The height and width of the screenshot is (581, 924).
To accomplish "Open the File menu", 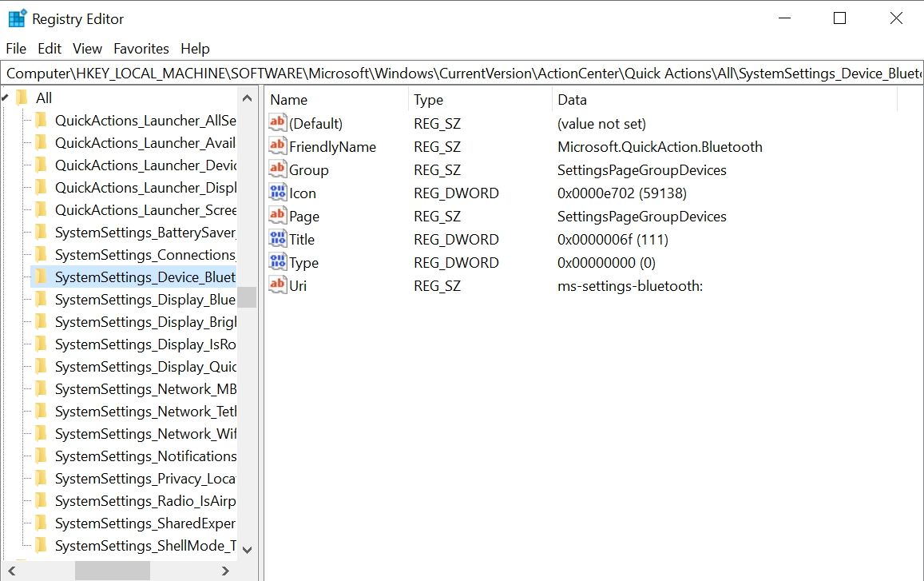I will pyautogui.click(x=16, y=49).
